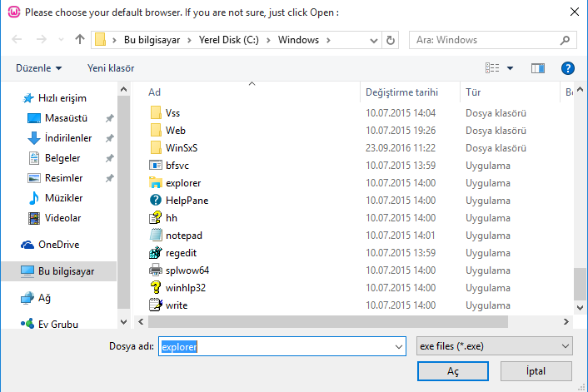588x392 pixels.
Task: Click the help question mark icon
Action: [568, 68]
